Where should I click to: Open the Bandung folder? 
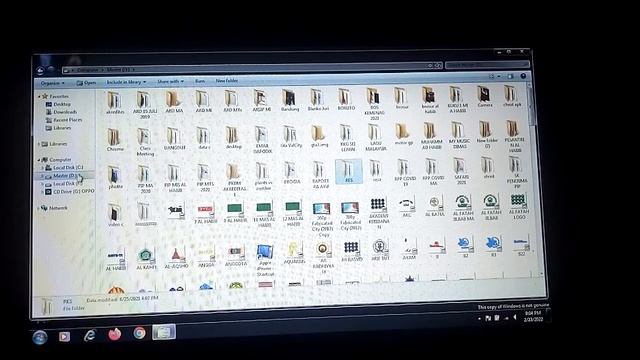click(290, 101)
